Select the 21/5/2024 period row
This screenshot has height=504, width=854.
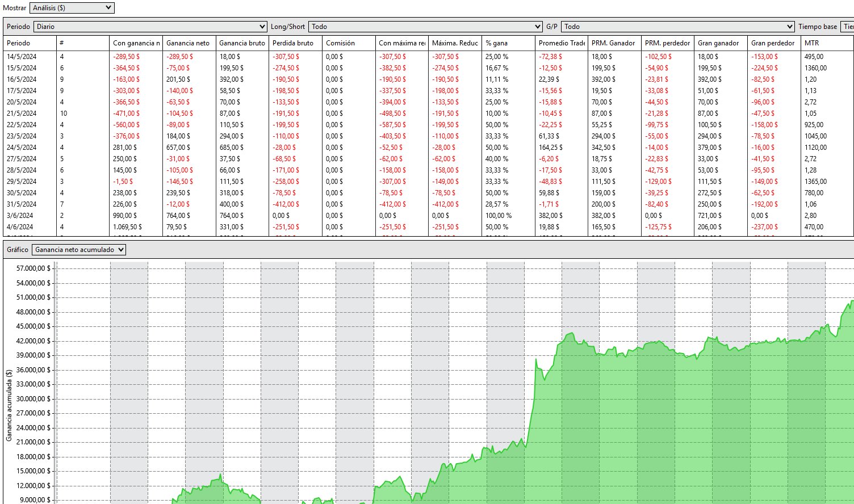(x=428, y=114)
